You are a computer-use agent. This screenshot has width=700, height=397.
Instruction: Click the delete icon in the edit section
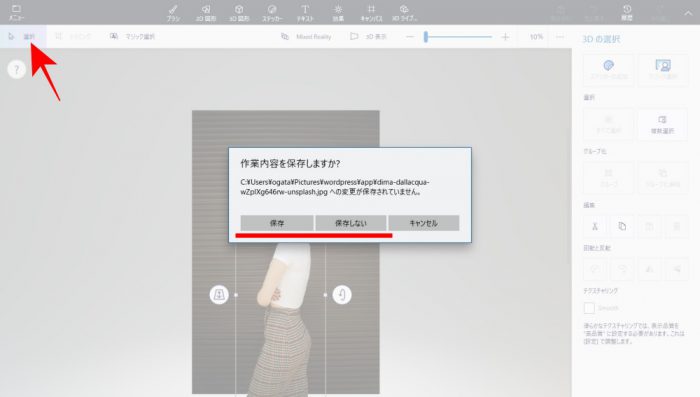coord(677,226)
